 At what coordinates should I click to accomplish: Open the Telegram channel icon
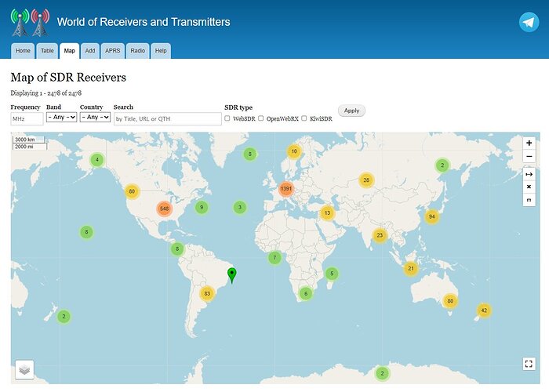529,22
